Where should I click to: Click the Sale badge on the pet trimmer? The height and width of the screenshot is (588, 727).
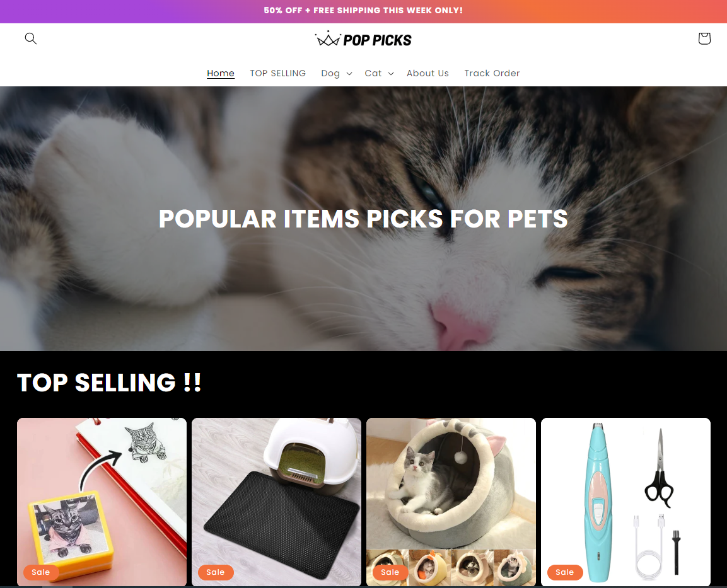click(x=565, y=572)
